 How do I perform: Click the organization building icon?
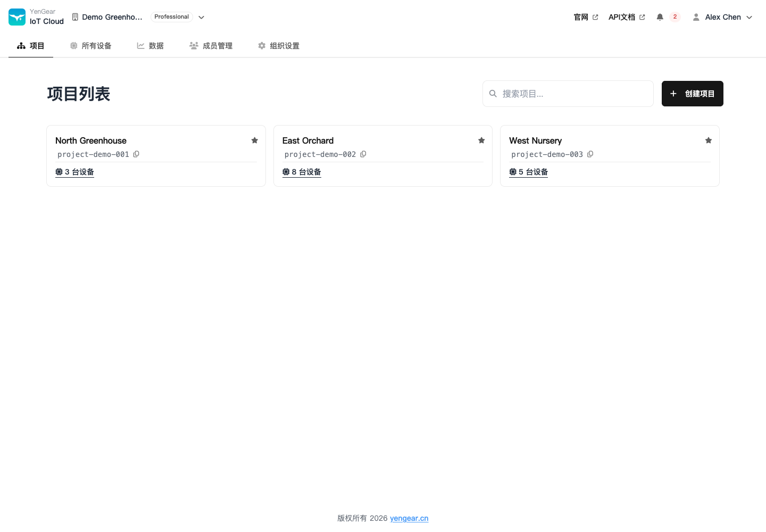pyautogui.click(x=75, y=17)
